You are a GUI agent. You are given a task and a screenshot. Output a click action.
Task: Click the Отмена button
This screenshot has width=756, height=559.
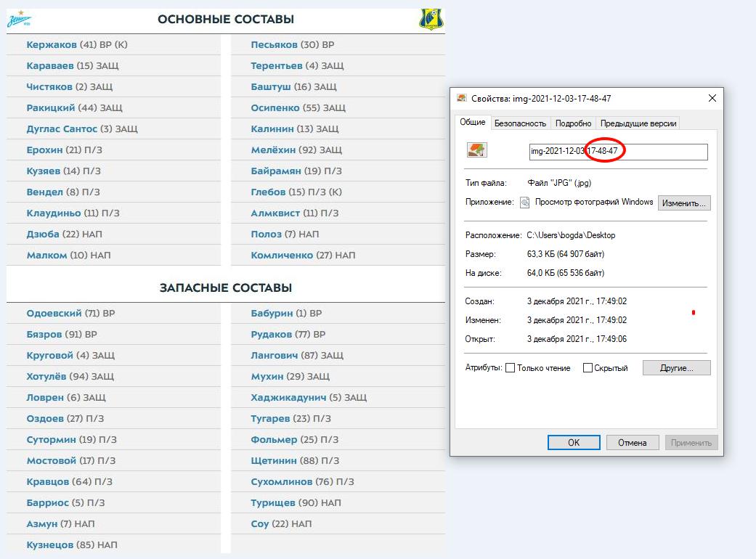tap(632, 442)
